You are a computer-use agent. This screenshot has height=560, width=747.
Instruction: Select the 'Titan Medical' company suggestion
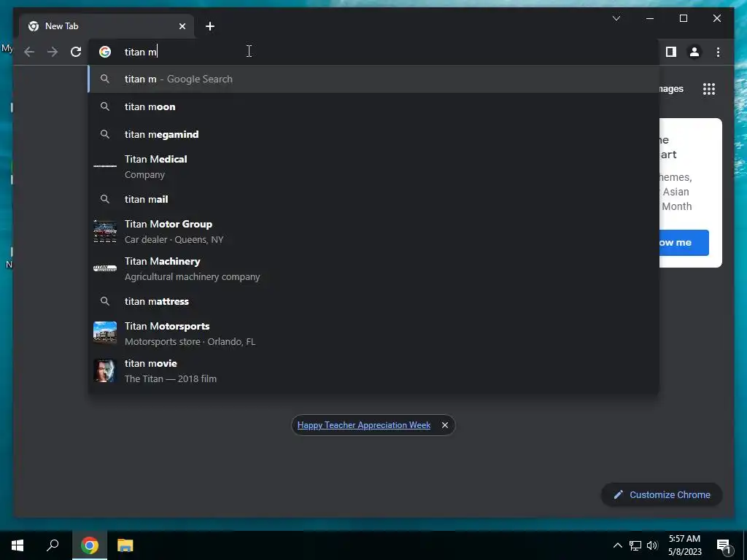point(373,167)
